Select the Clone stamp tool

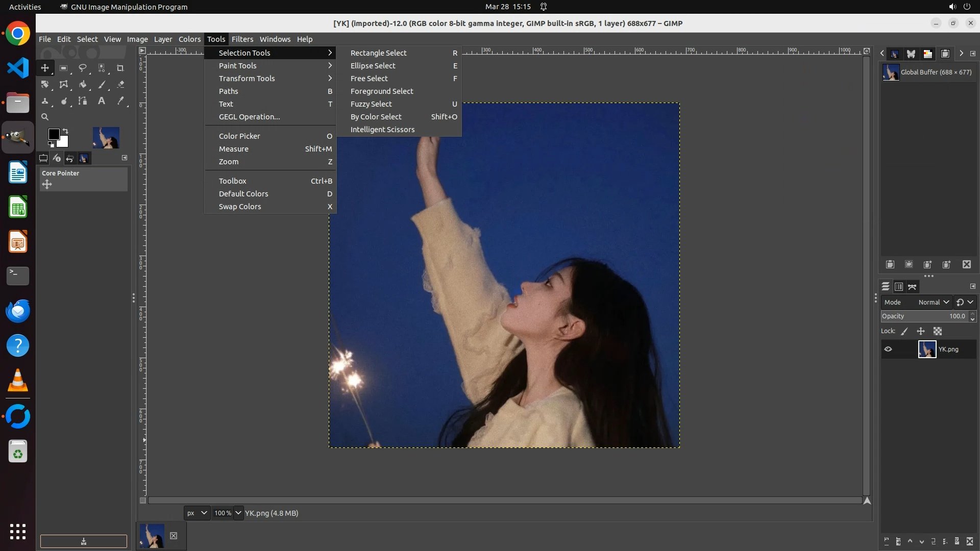45,101
